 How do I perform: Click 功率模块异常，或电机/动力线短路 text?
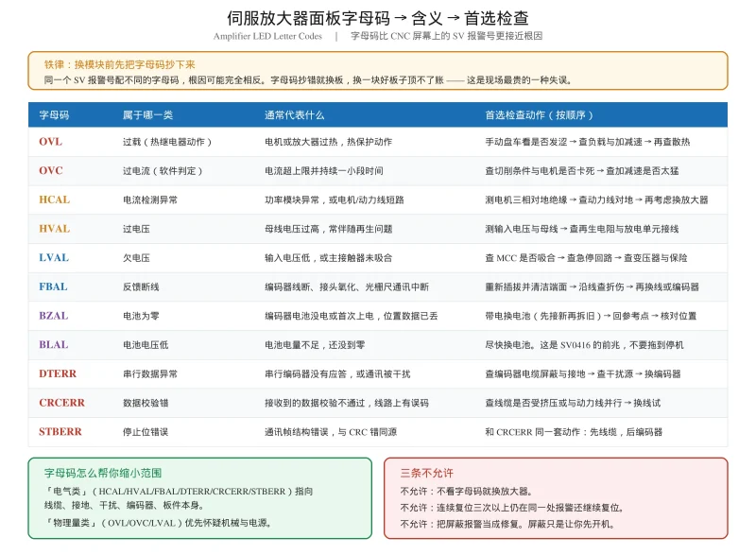coord(335,199)
